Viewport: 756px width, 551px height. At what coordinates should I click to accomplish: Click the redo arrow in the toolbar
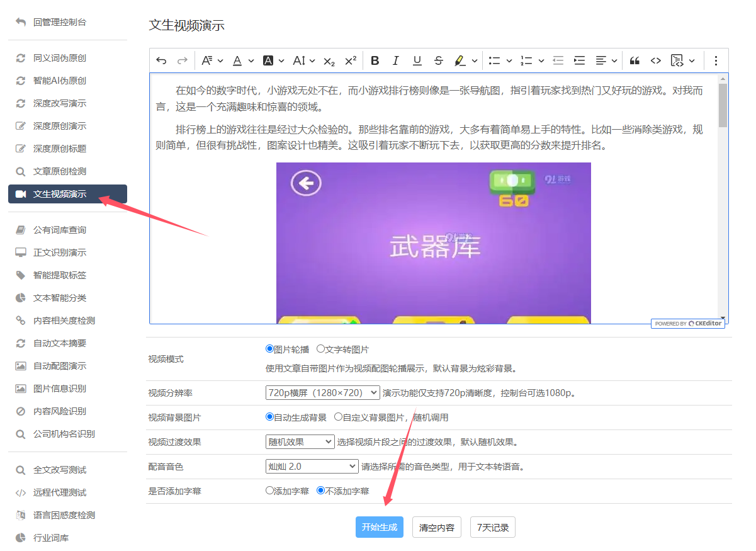click(x=182, y=60)
